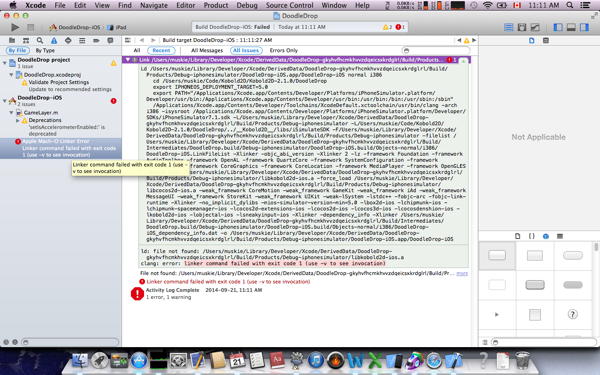Viewport: 600px width, 375px height.
Task: Run the build with the Play button
Action: [15, 27]
